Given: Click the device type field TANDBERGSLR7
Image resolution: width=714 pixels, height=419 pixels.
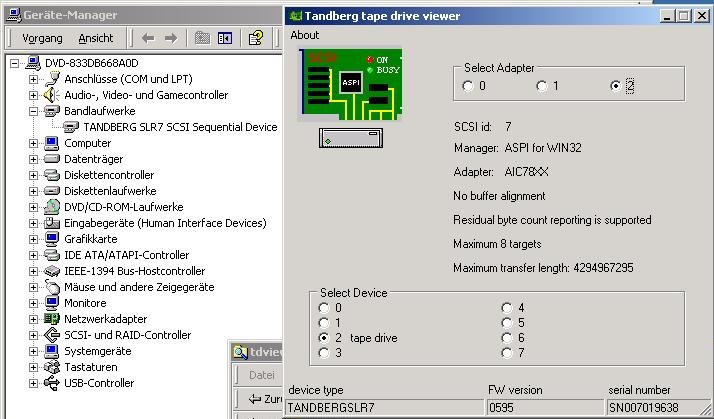Looking at the screenshot, I should (385, 407).
